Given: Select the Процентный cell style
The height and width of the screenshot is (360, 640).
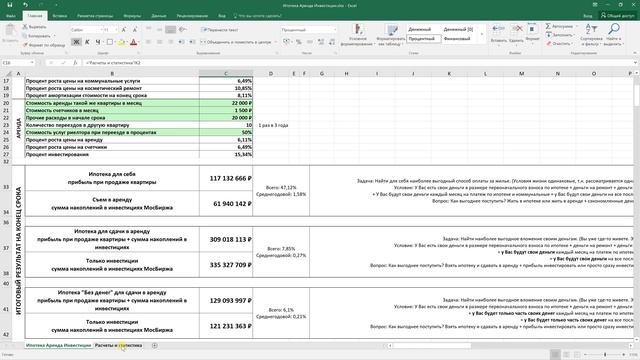Looking at the screenshot, I should (424, 39).
